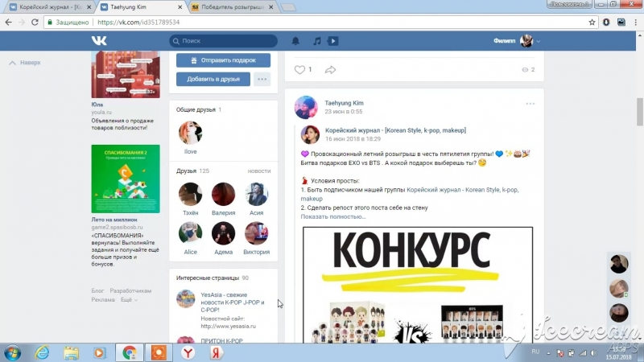This screenshot has width=644, height=362.
Task: Click the RU language indicator in taskbar
Action: coord(535,352)
